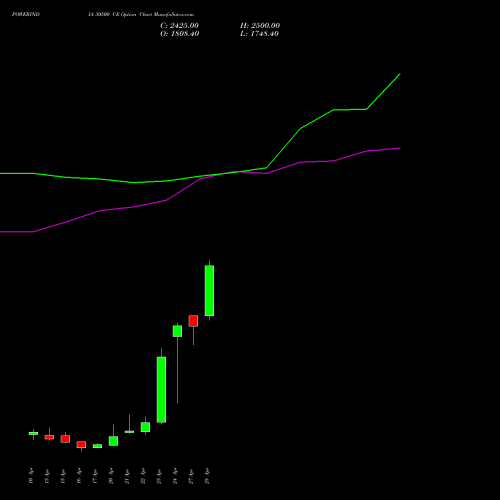Viewport: 500px width, 500px height.
Task: Click the low price value L: 1748.40
Action: 259,34
